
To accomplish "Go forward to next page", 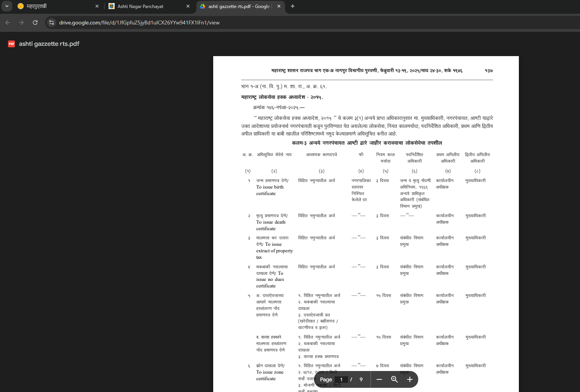I will 21,23.
